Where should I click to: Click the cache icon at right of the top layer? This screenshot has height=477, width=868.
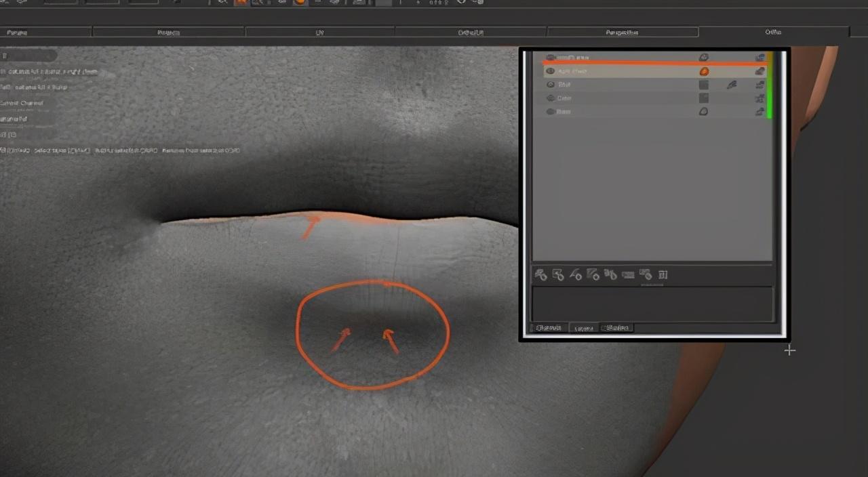(x=760, y=58)
